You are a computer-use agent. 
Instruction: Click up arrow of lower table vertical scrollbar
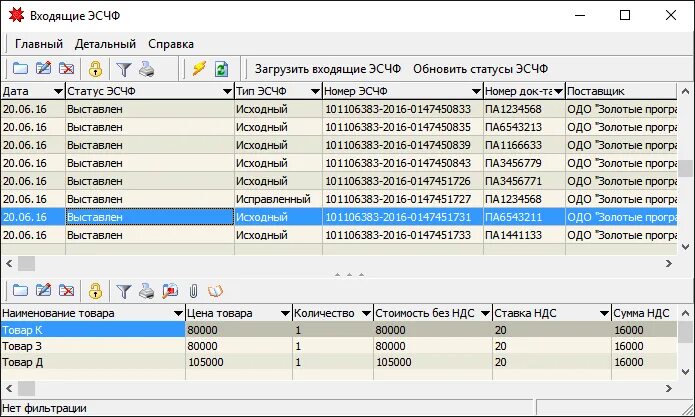point(686,313)
